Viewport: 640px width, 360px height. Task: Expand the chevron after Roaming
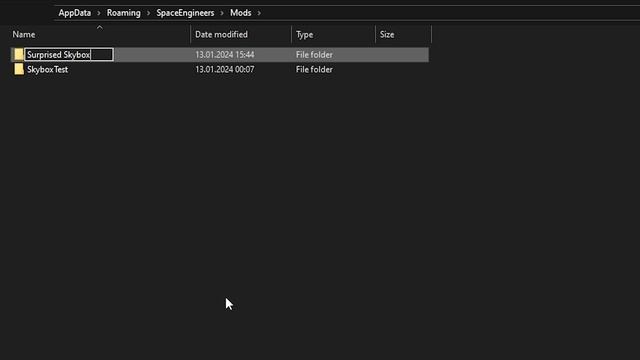tap(148, 13)
